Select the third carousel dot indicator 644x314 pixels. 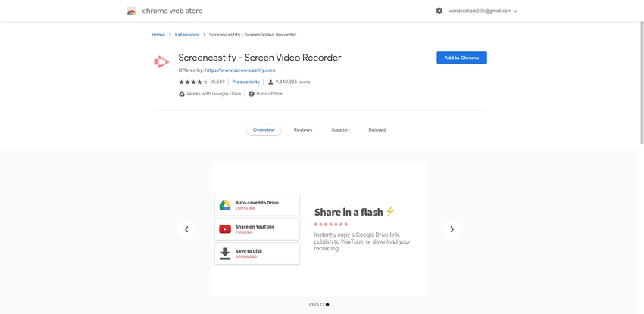click(321, 305)
